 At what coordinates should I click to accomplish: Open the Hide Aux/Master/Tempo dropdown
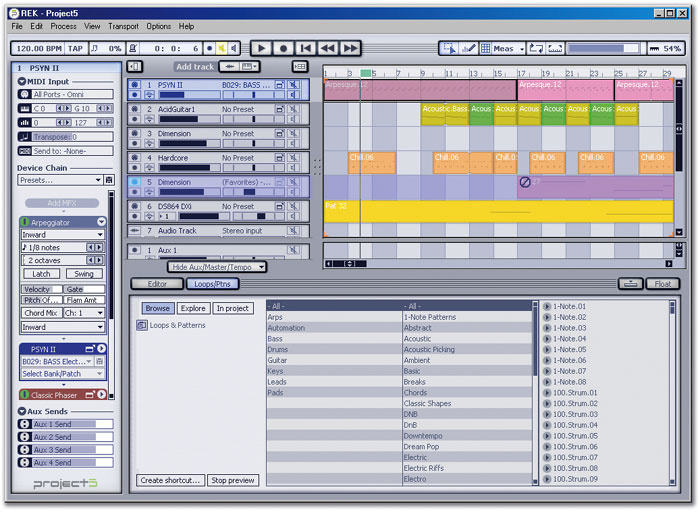point(217,267)
